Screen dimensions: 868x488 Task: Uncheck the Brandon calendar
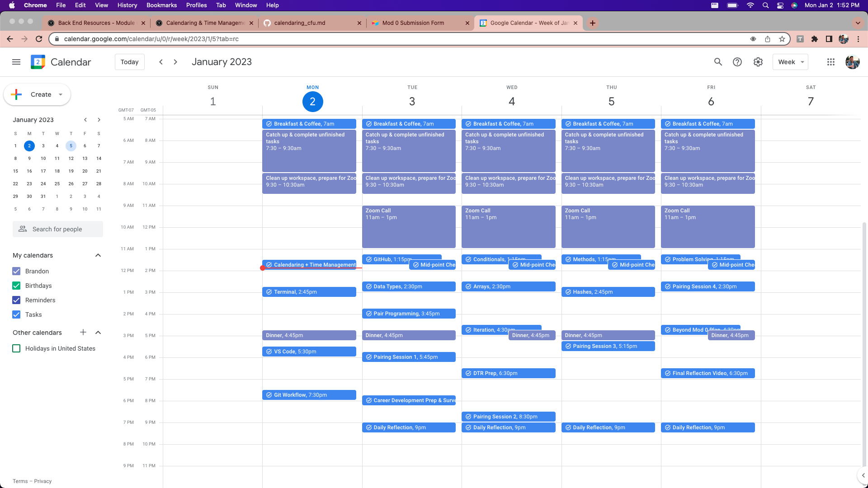[x=16, y=271]
